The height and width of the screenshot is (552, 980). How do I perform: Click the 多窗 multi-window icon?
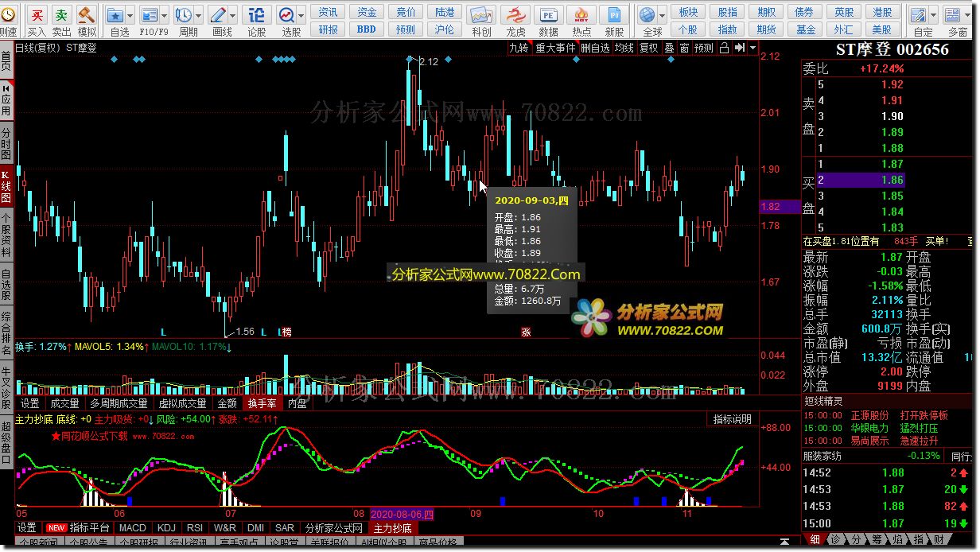coord(952,15)
